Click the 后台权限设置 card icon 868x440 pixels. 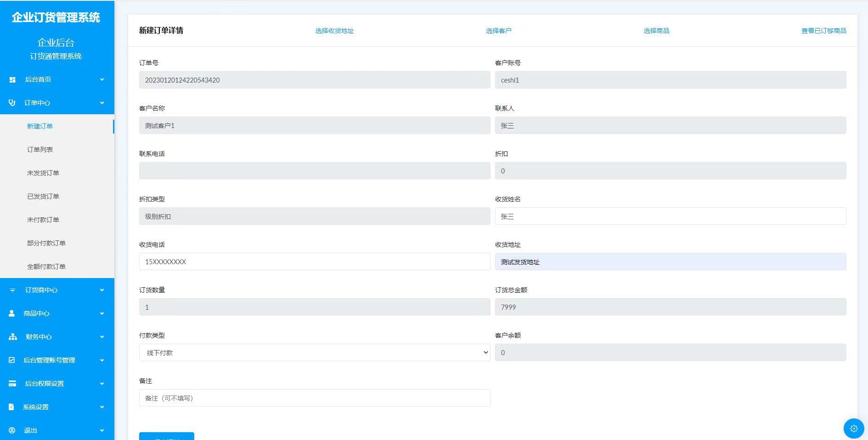(x=12, y=384)
